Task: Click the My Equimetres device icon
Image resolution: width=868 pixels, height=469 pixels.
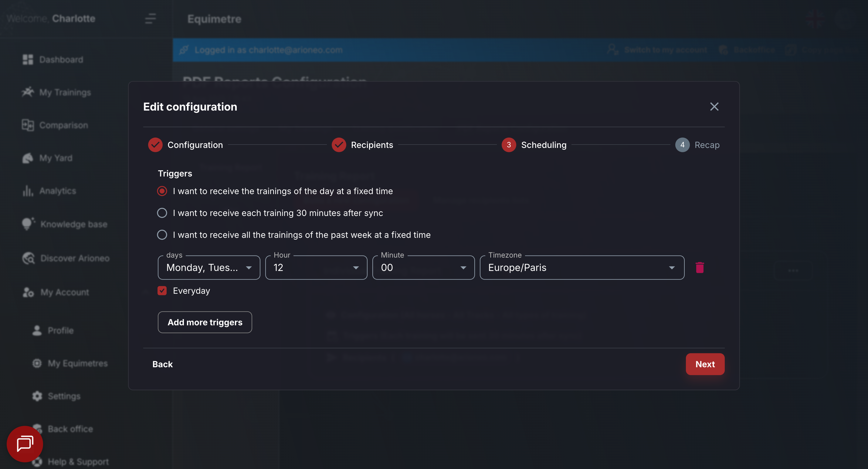Action: 37,363
